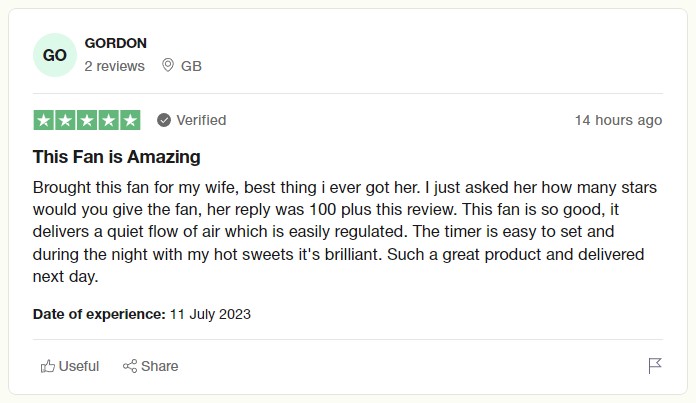Click the third green rating star

coord(87,120)
